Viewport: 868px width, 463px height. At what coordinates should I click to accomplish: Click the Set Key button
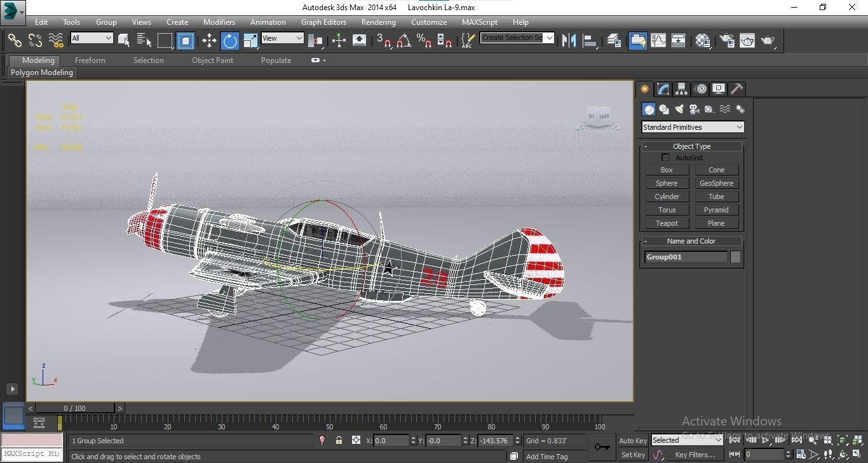(x=633, y=455)
